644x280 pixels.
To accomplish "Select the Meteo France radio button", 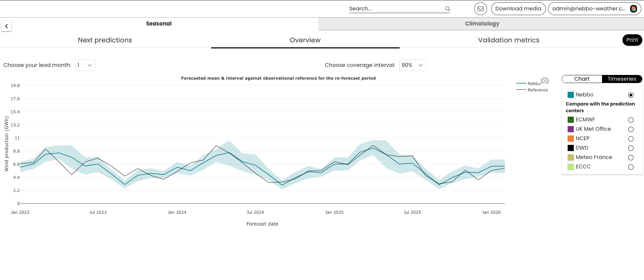I will [x=631, y=158].
